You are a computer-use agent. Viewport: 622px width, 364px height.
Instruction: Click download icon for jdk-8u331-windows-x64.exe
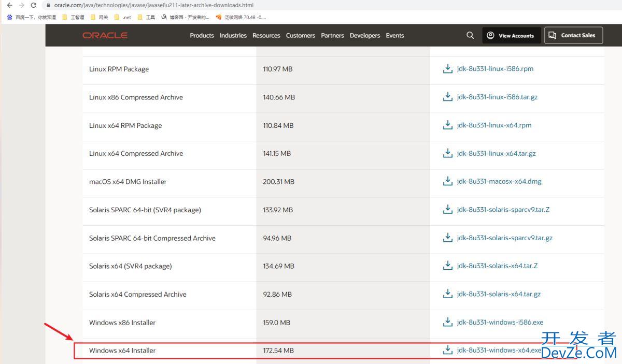coord(448,351)
